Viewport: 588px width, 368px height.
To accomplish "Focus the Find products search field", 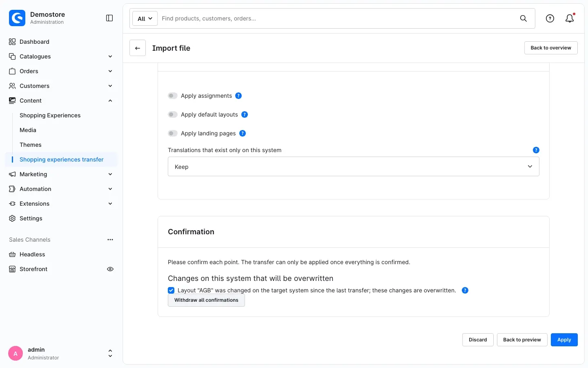I will 337,18.
